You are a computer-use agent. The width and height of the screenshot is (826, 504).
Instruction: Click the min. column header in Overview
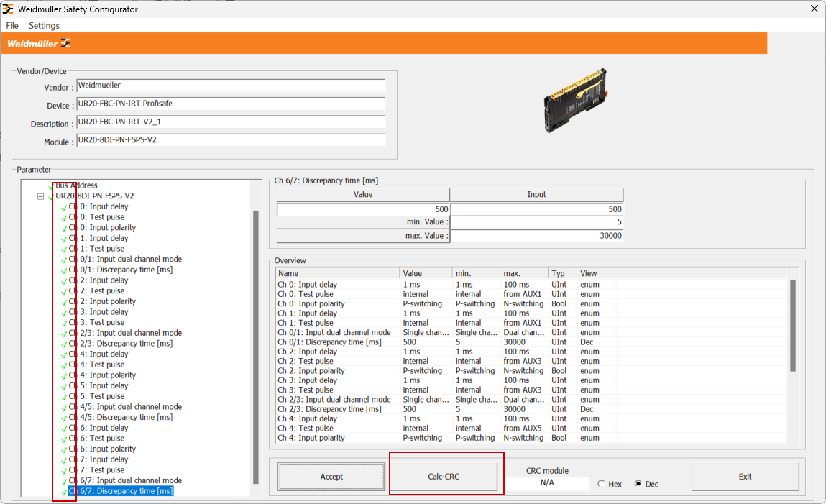click(476, 273)
